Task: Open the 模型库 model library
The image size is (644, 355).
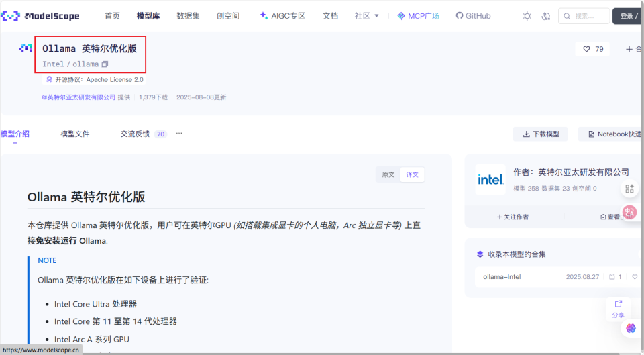Action: [148, 16]
